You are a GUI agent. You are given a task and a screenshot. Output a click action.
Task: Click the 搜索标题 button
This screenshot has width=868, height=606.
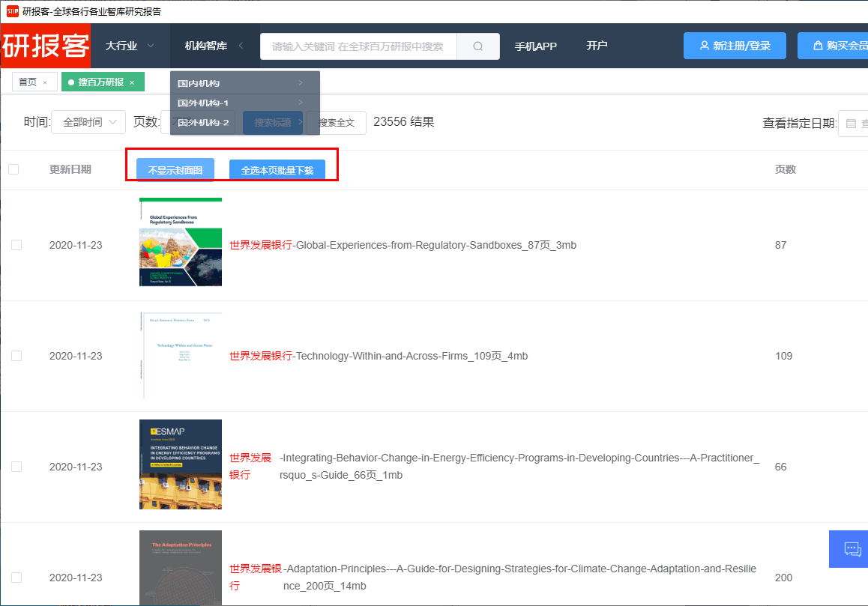273,122
